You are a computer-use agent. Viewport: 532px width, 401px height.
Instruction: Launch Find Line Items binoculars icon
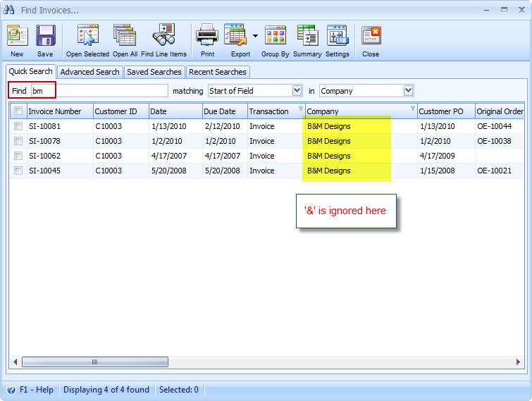(163, 35)
